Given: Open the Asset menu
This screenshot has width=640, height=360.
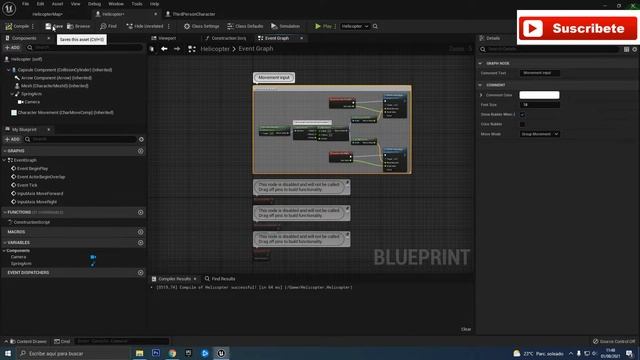Looking at the screenshot, I should point(57,4).
